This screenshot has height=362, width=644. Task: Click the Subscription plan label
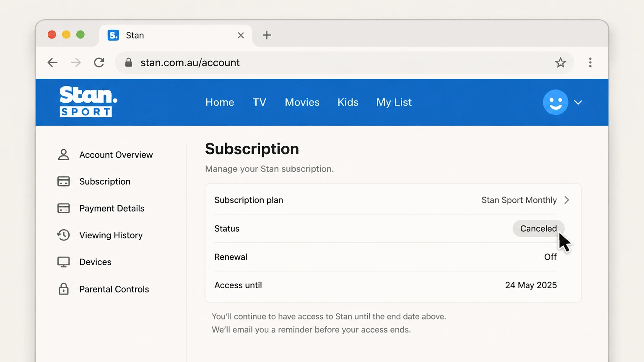click(x=249, y=200)
